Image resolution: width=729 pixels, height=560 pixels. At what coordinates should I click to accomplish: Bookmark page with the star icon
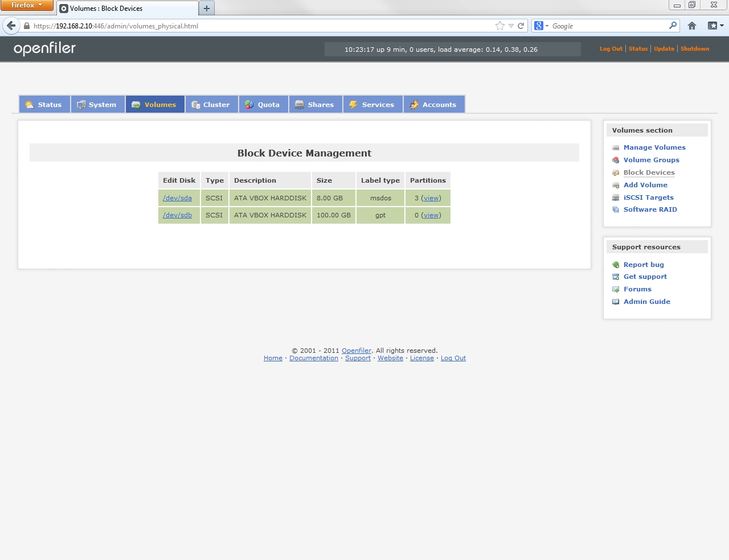point(500,26)
